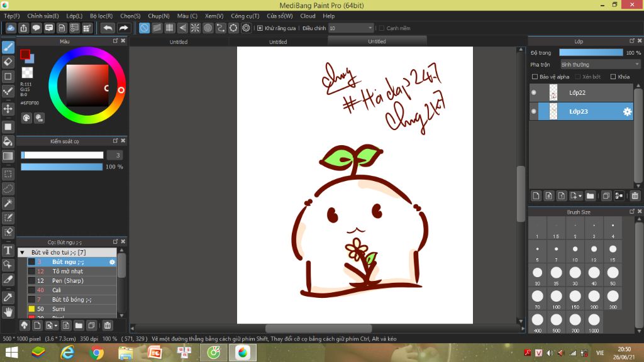Enable Xén bớt checkbox
Image resolution: width=644 pixels, height=362 pixels.
click(x=577, y=77)
